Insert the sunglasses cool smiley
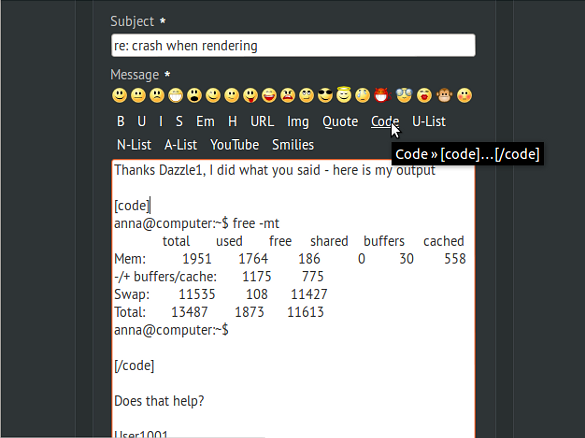This screenshot has width=585, height=438. click(x=325, y=96)
